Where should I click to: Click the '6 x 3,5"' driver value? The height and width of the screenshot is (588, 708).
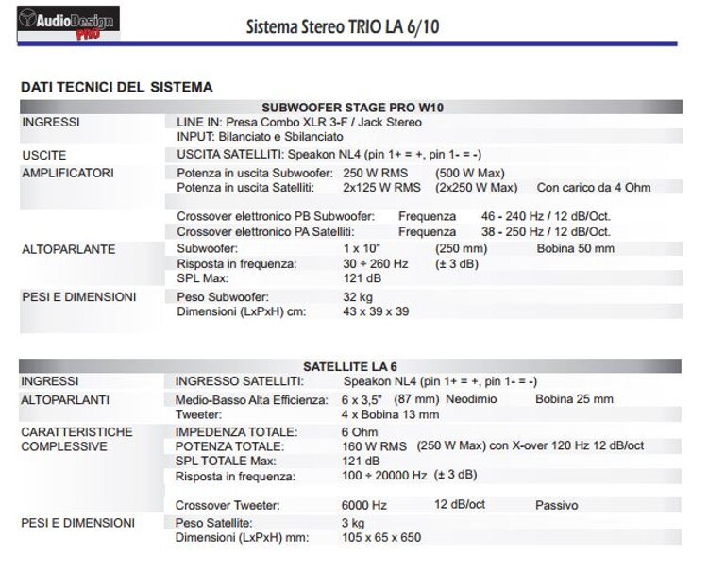click(362, 400)
